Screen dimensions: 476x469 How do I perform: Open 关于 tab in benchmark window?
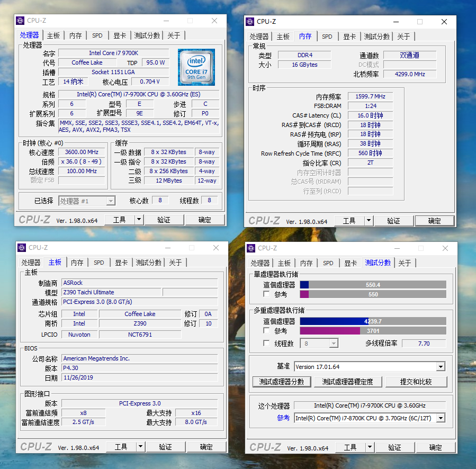tap(405, 263)
